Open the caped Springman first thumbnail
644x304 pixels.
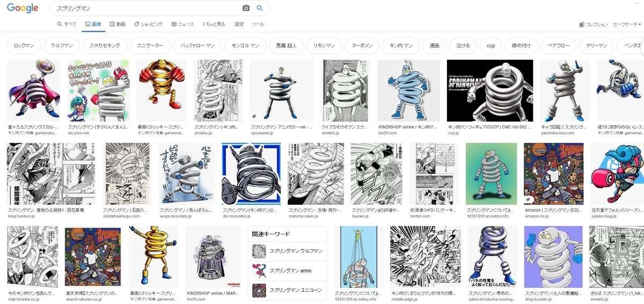coord(33,91)
